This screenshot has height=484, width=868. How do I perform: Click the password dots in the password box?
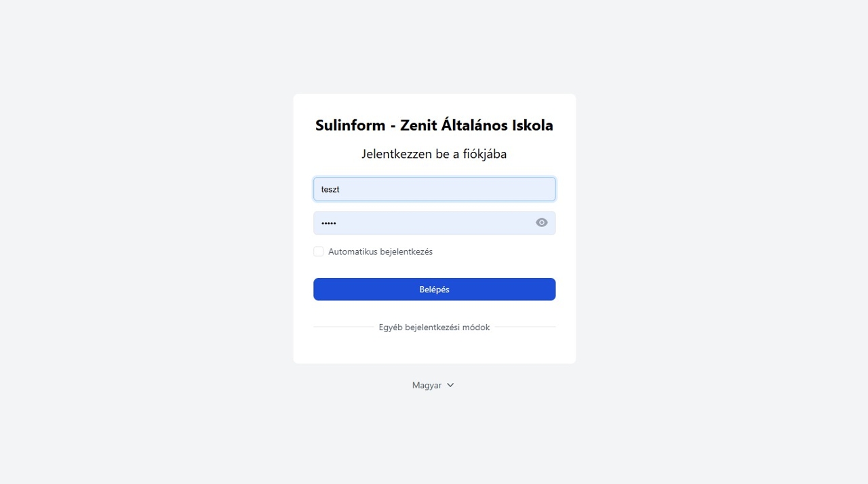pyautogui.click(x=329, y=223)
